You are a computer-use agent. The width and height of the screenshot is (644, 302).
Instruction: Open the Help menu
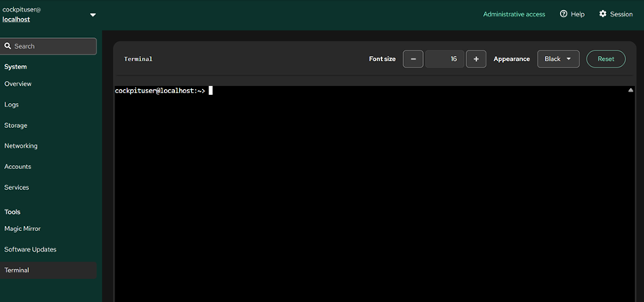(x=572, y=14)
